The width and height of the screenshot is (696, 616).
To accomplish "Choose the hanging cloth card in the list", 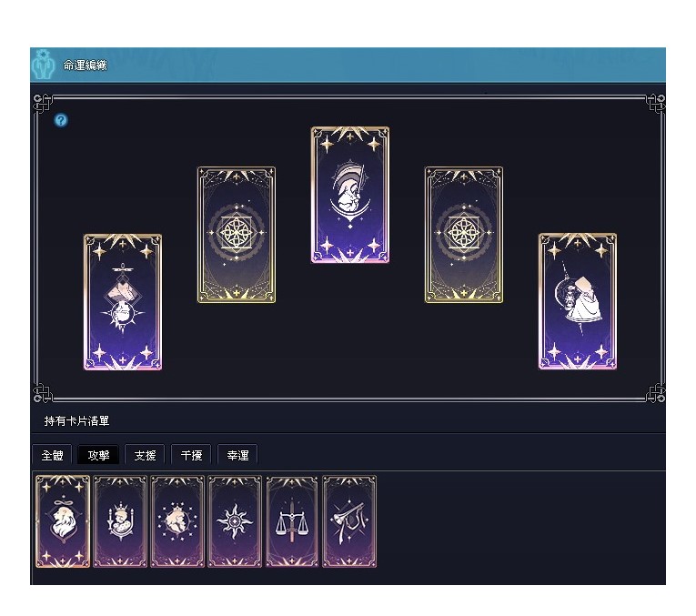I will tap(349, 521).
